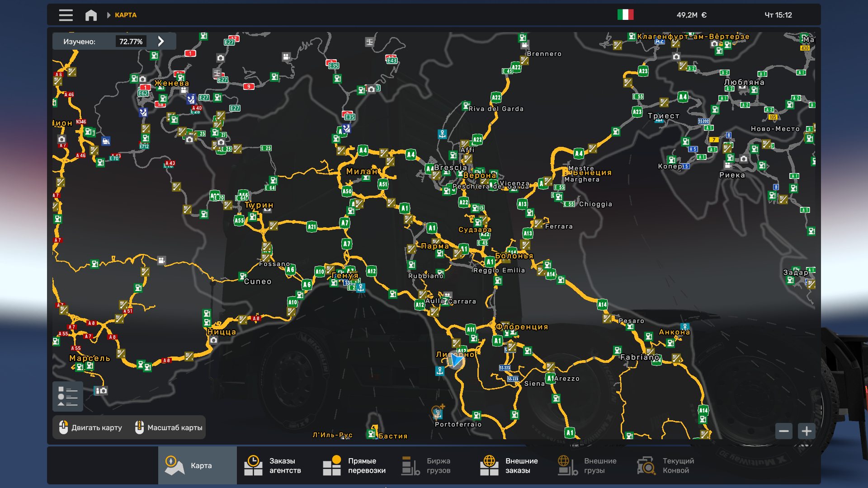Click the explored value 72.77%
Screen dimensions: 868x488
click(x=131, y=42)
